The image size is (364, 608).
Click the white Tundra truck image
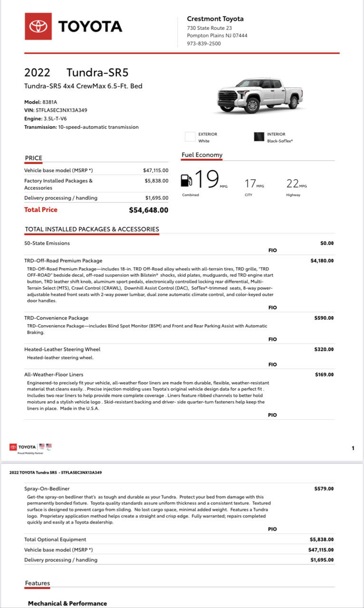[x=260, y=95]
